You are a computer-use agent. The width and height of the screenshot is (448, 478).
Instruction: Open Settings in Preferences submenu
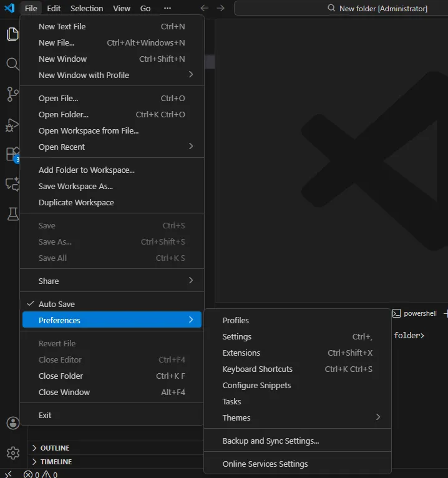[298, 336]
